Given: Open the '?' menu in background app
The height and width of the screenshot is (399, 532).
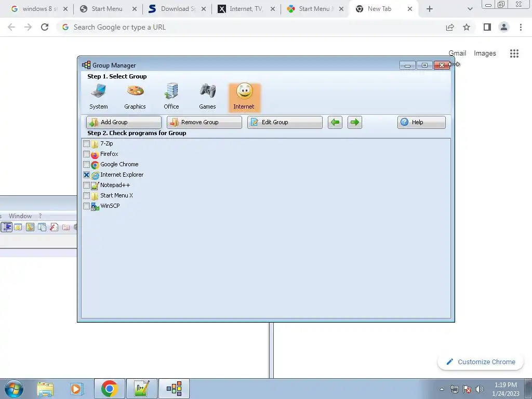Looking at the screenshot, I should tap(40, 216).
